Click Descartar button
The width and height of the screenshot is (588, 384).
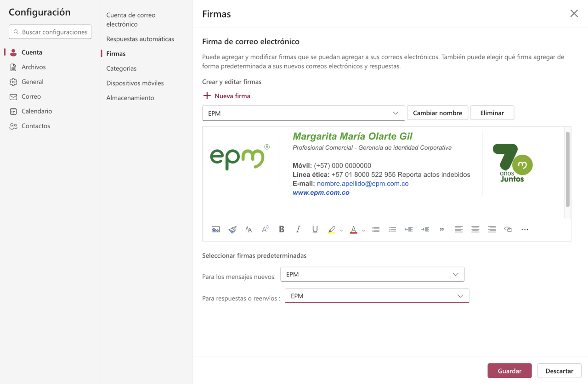tap(559, 371)
